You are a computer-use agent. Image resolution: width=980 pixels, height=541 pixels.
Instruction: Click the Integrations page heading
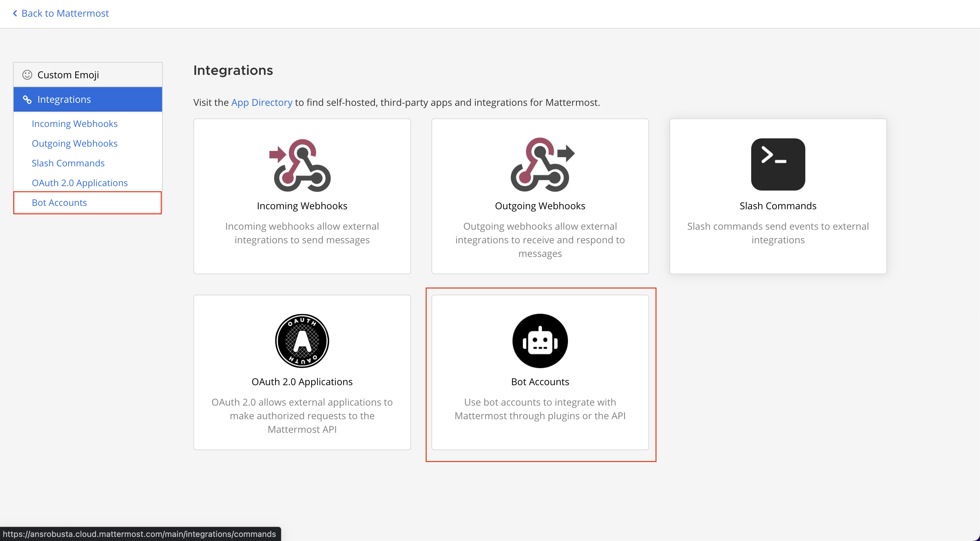click(x=233, y=70)
